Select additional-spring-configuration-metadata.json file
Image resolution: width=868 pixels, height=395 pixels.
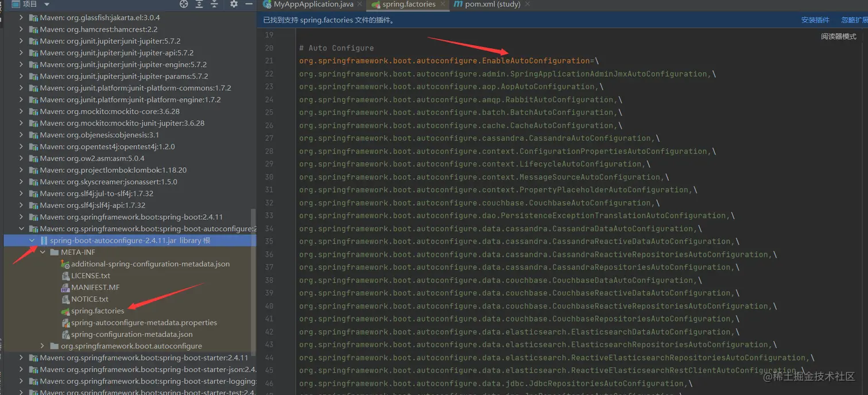coord(150,264)
